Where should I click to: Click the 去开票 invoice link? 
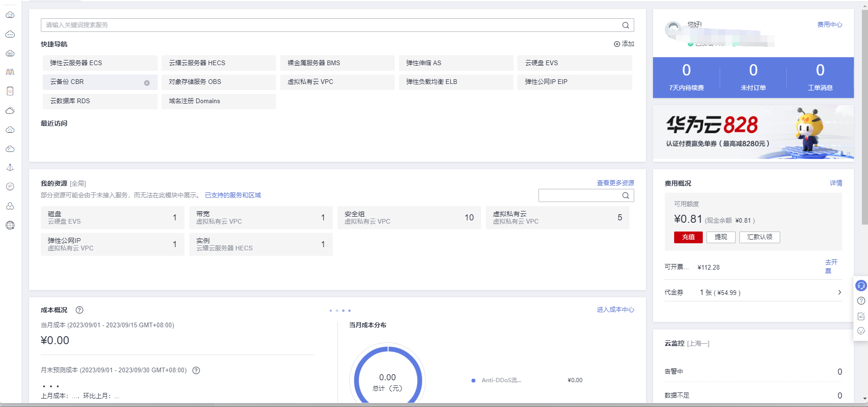coord(831,266)
